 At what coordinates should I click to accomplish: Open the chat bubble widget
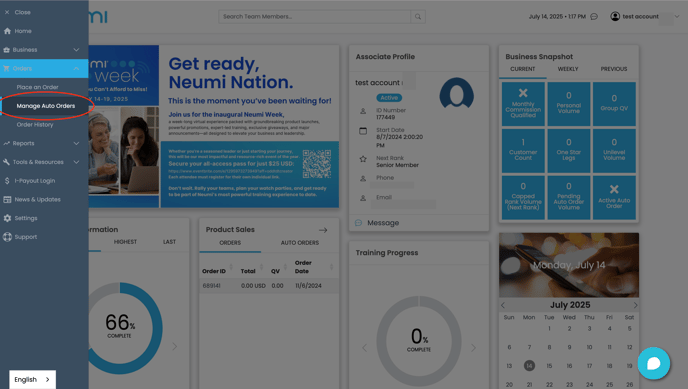(653, 363)
